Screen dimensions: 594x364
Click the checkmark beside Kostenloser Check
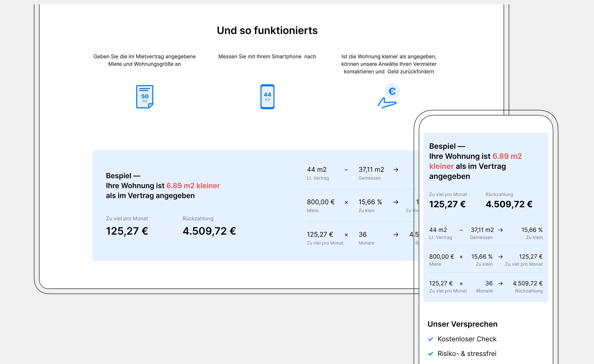(431, 339)
